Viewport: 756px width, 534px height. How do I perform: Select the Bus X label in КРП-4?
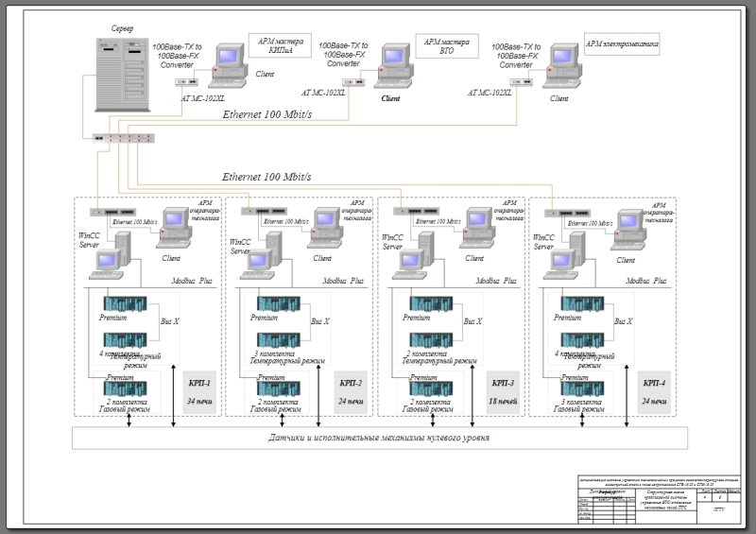[624, 321]
